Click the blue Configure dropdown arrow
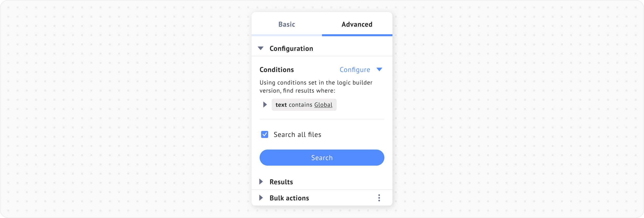The image size is (644, 218). point(379,69)
